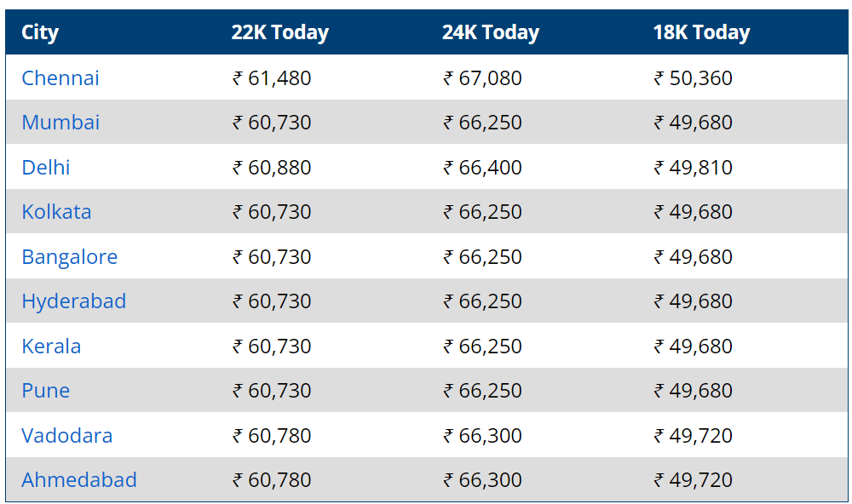Select Chennai 24K price ₹ 67,080
The width and height of the screenshot is (852, 504).
pyautogui.click(x=482, y=78)
